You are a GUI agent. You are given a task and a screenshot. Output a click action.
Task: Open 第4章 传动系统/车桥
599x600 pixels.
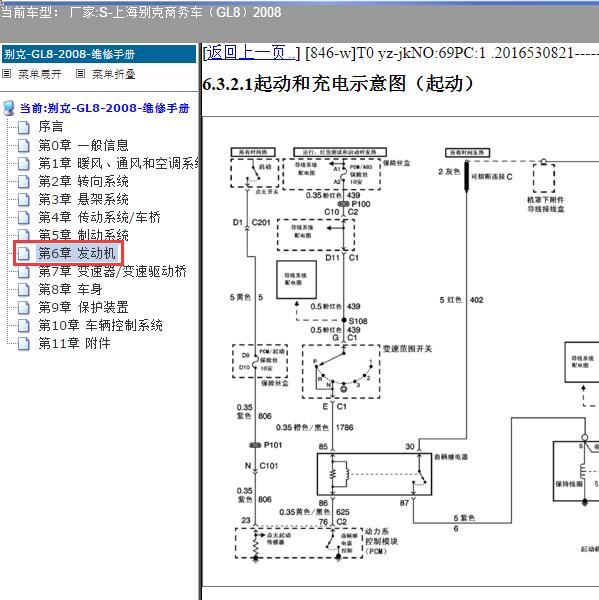100,217
